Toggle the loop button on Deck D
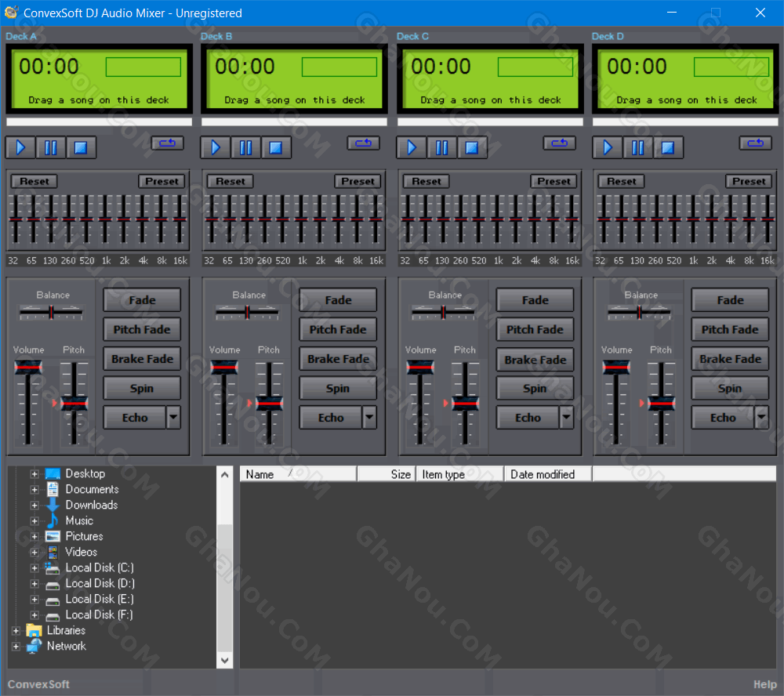The height and width of the screenshot is (696, 784). tap(756, 143)
